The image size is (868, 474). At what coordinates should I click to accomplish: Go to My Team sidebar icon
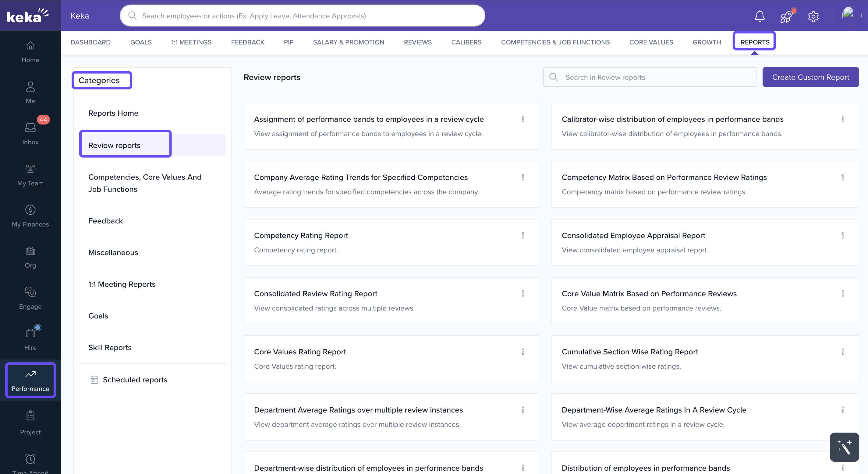[30, 175]
